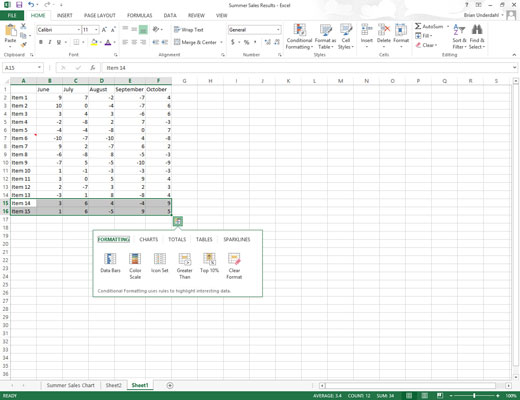
Task: Toggle Bold formatting
Action: pyautogui.click(x=41, y=42)
